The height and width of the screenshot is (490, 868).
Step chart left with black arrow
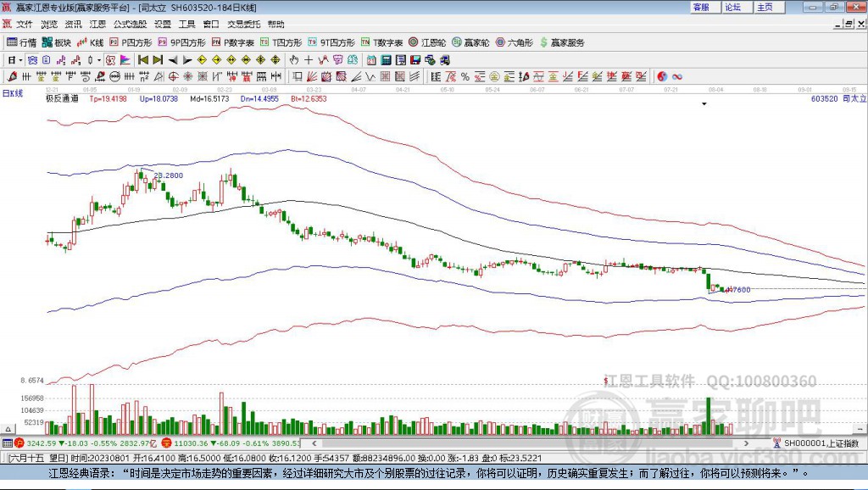pos(173,60)
